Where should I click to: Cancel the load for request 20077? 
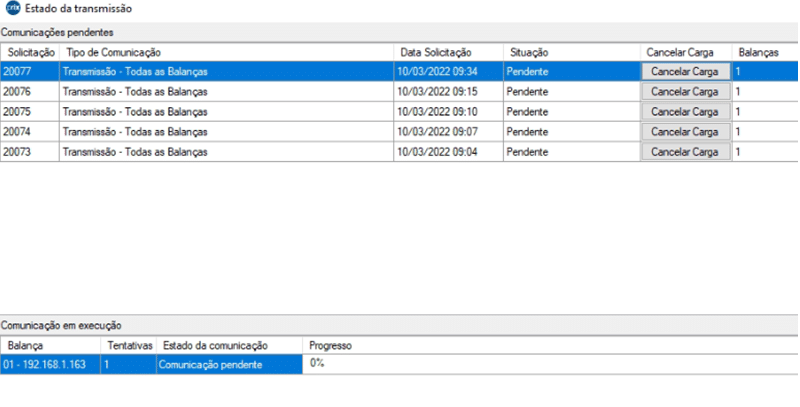[684, 72]
